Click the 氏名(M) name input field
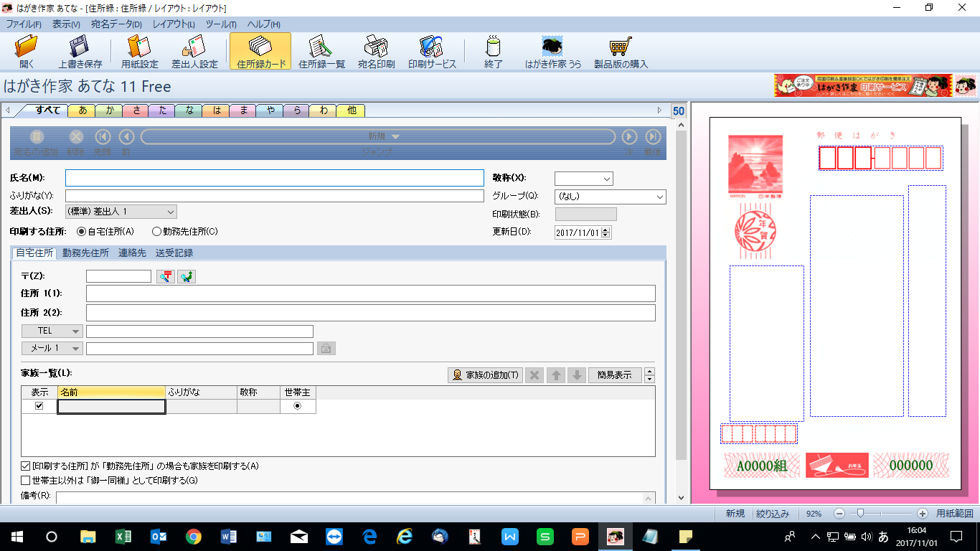This screenshot has height=551, width=980. (275, 178)
